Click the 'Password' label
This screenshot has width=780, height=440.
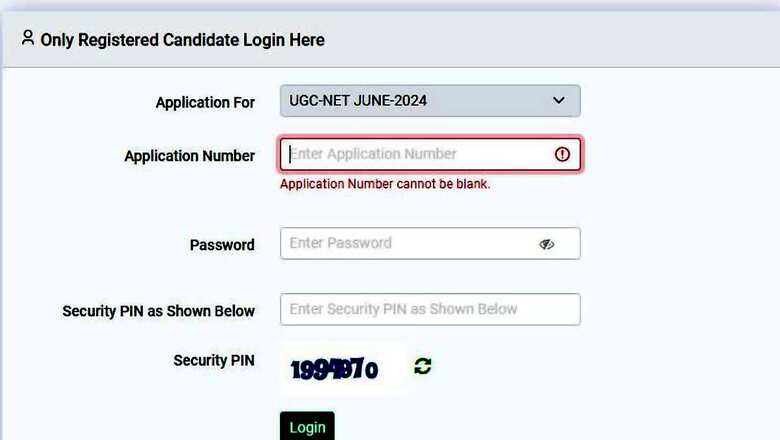pyautogui.click(x=222, y=245)
